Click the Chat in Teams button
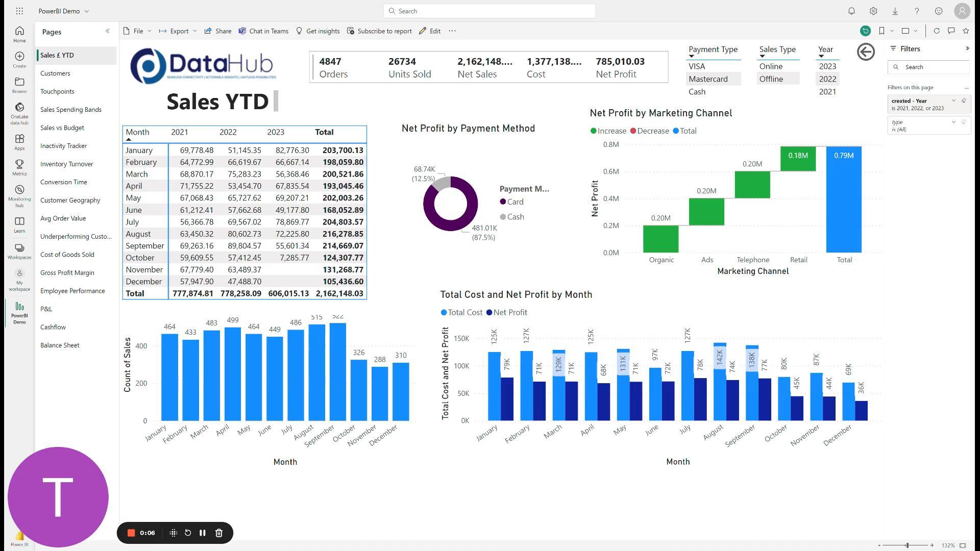Viewport: 980px width, 551px height. click(x=263, y=31)
